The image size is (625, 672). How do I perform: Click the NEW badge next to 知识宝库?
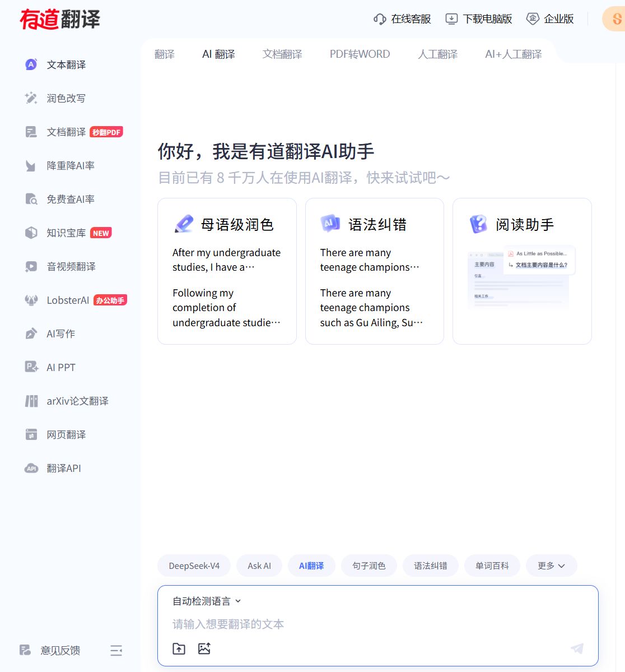pos(101,233)
